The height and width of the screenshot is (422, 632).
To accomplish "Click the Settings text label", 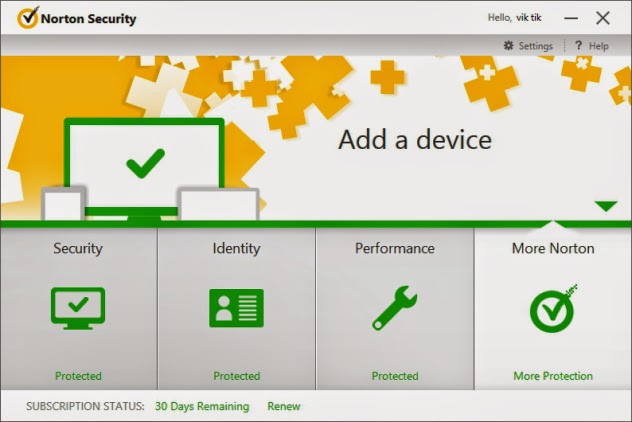I will (536, 46).
